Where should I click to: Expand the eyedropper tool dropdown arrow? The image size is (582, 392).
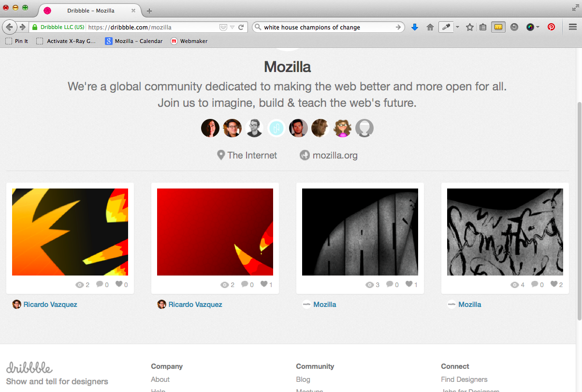point(457,28)
